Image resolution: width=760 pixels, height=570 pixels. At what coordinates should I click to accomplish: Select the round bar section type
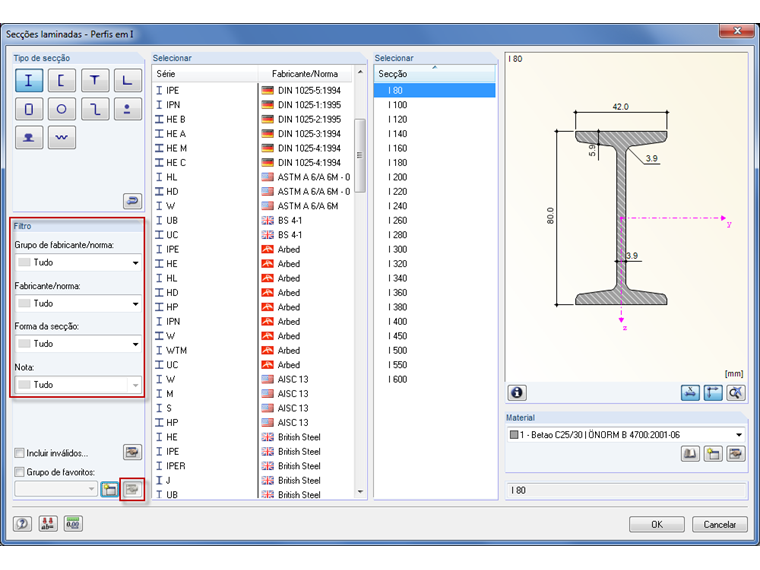tap(127, 109)
